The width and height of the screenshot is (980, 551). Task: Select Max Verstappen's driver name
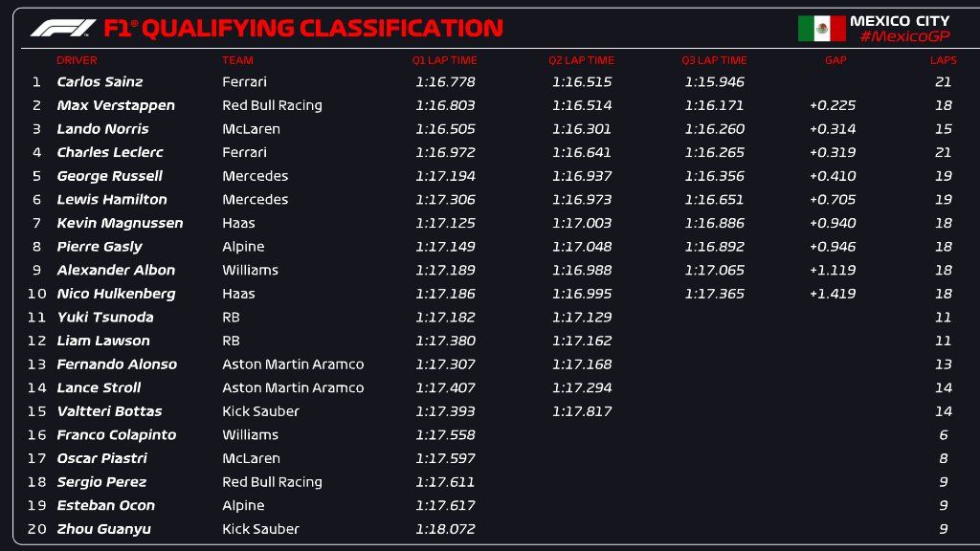pyautogui.click(x=116, y=105)
